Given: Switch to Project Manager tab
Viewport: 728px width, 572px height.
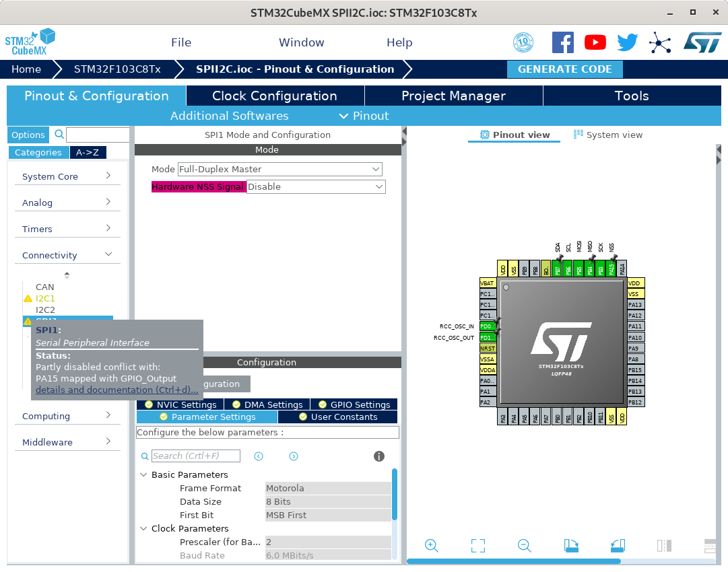Looking at the screenshot, I should pyautogui.click(x=454, y=96).
